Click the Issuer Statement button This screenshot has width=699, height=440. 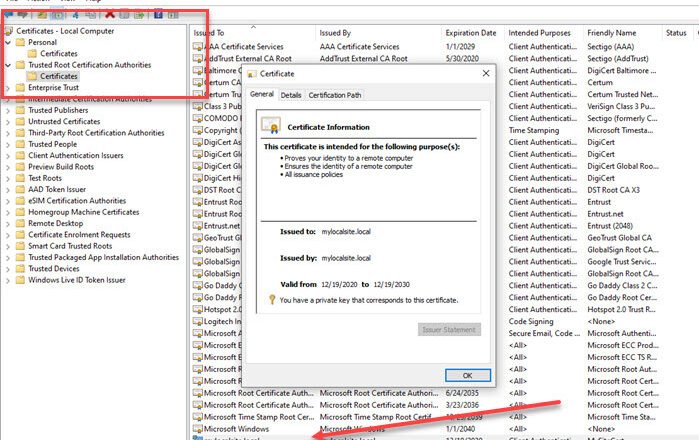pos(449,329)
